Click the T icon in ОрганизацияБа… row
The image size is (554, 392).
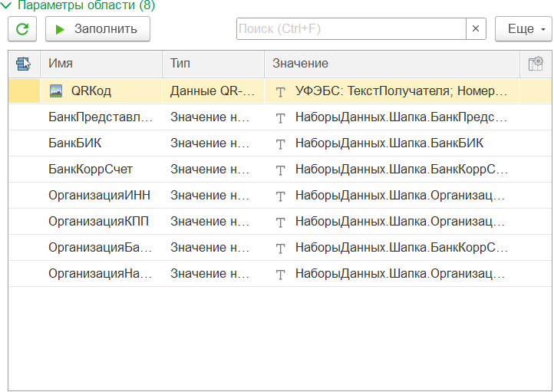click(x=280, y=249)
